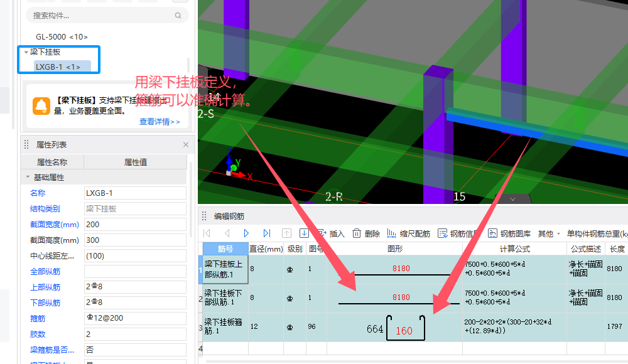Screen dimensions: 628x364
Task: Click the blue beam hanging plate in 3D view
Action: point(537,132)
